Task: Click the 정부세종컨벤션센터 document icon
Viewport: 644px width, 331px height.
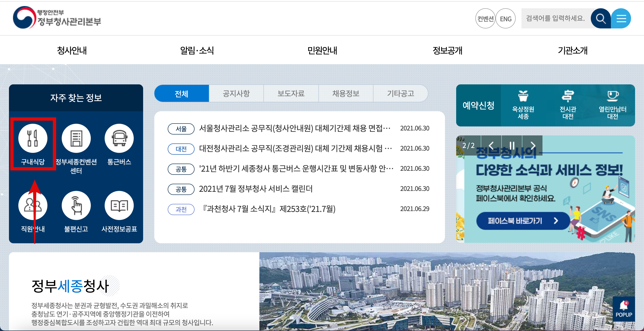Action: coord(76,138)
